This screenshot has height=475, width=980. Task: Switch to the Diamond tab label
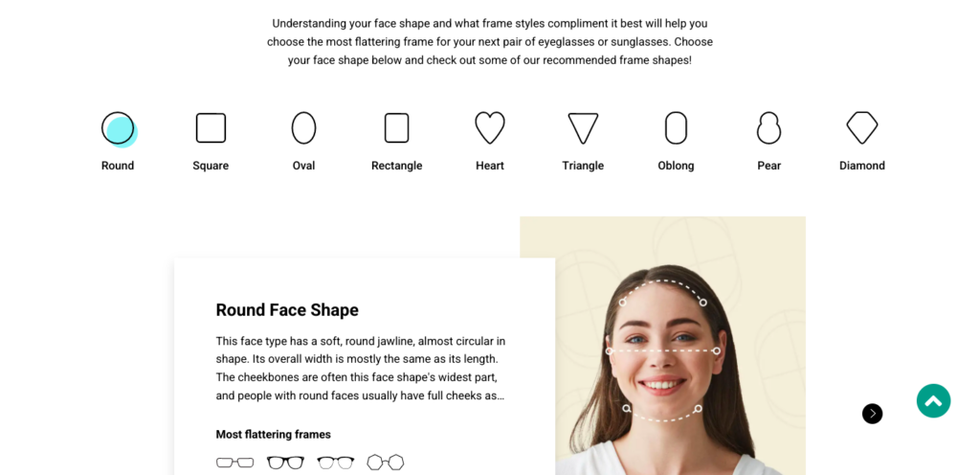click(862, 166)
